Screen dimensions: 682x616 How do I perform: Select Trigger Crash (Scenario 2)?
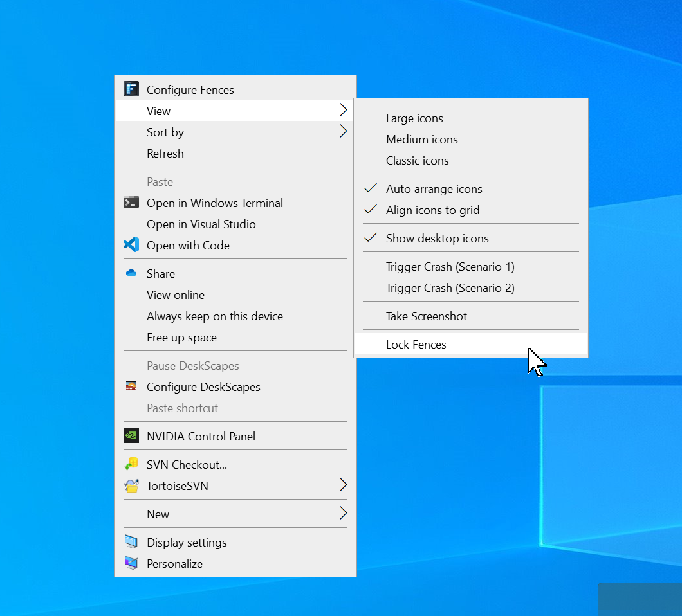(470, 288)
